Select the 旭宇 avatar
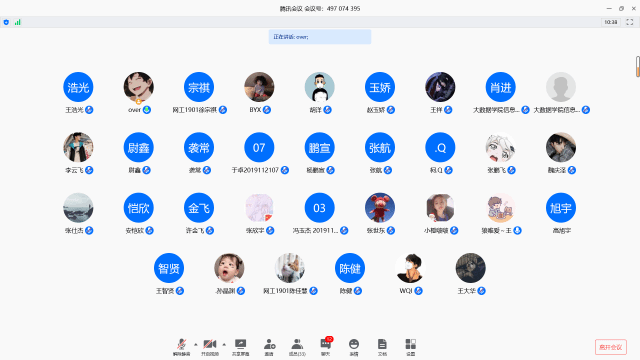 [561, 208]
